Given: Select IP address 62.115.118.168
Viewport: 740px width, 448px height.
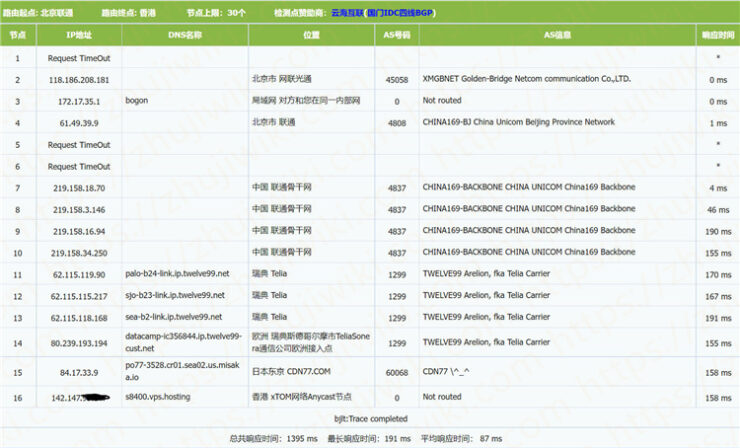Looking at the screenshot, I should [x=79, y=318].
